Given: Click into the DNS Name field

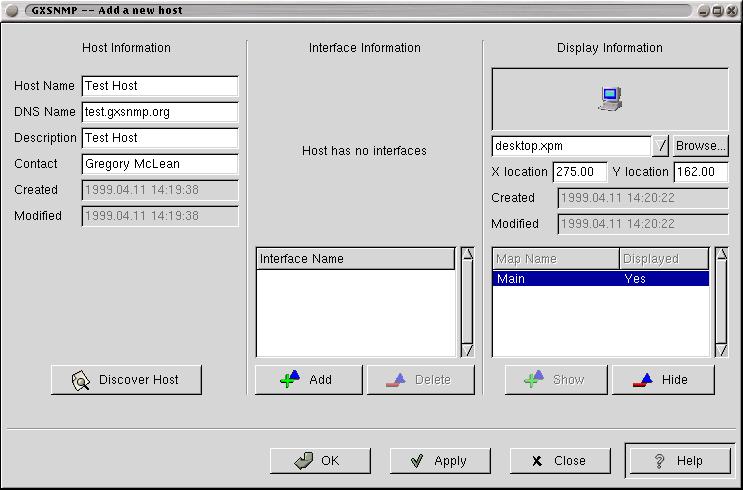Looking at the screenshot, I should [x=160, y=112].
